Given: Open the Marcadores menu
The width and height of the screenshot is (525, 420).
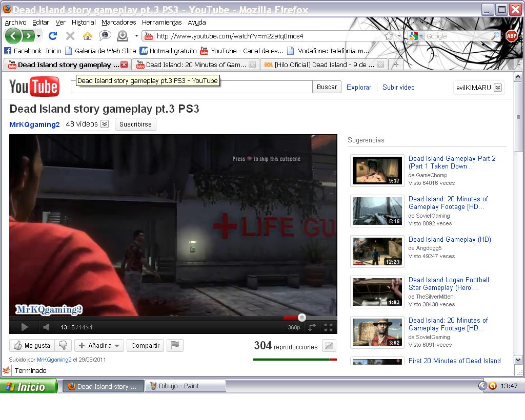Looking at the screenshot, I should 118,23.
